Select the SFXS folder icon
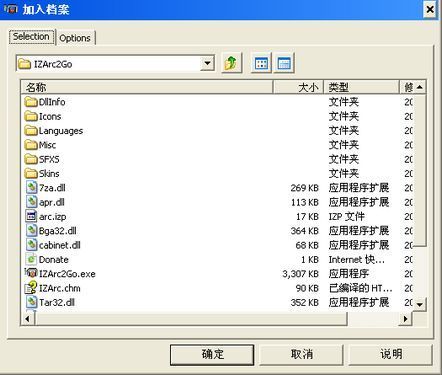Viewport: 442px width, 375px height. [x=31, y=159]
